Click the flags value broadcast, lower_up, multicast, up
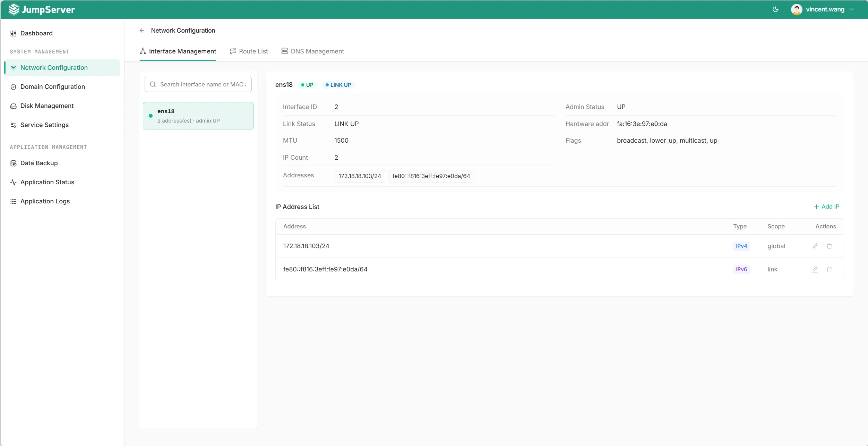868x446 pixels. tap(667, 141)
